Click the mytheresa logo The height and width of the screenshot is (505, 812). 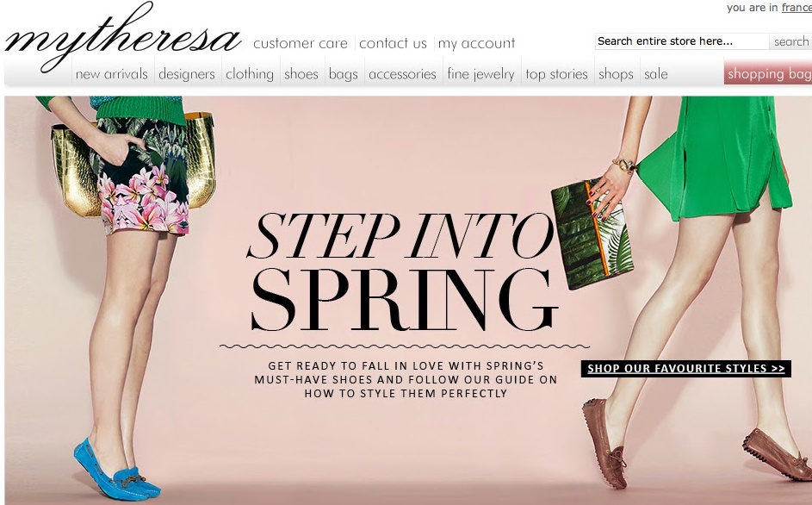(123, 37)
